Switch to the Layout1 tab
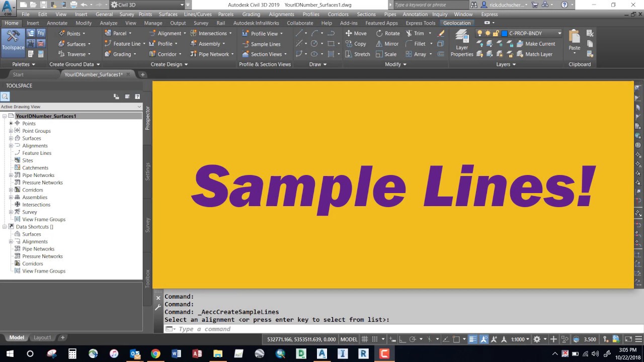The width and height of the screenshot is (644, 362). coord(42,337)
